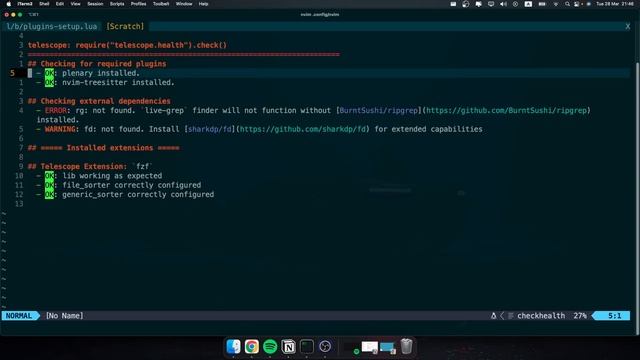This screenshot has width=640, height=360.
Task: Open Notion from the dock
Action: pos(289,347)
